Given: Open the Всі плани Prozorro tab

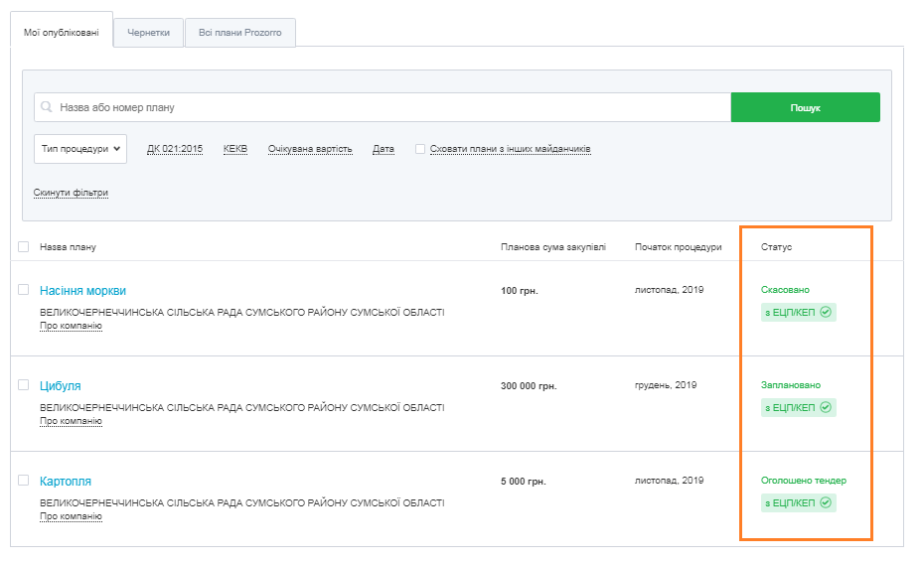Looking at the screenshot, I should 239,33.
